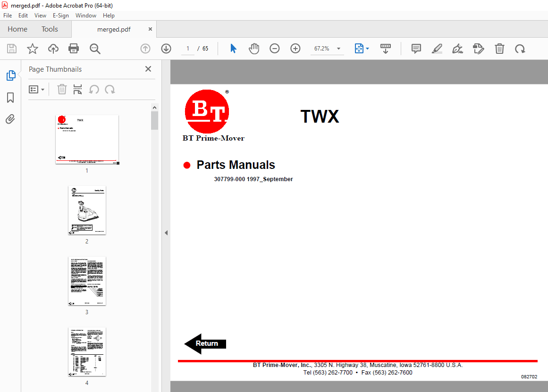Image resolution: width=548 pixels, height=392 pixels.
Task: Open the Edit menu
Action: coord(23,16)
